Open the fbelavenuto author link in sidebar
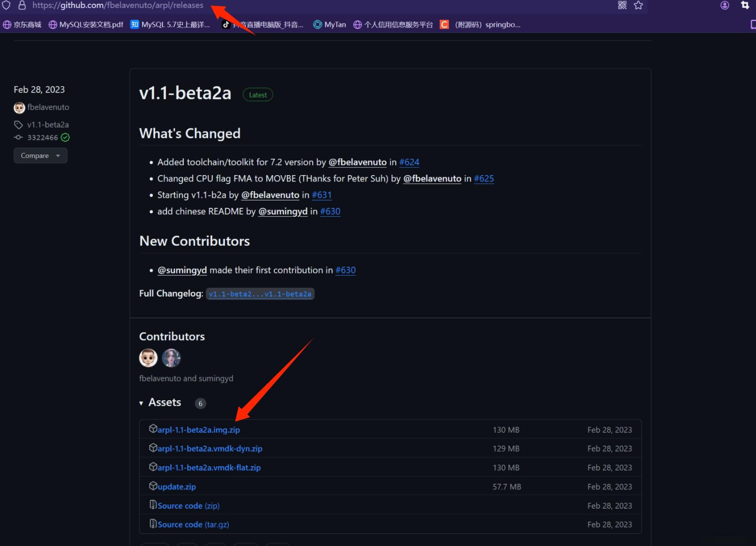This screenshot has height=546, width=756. pyautogui.click(x=48, y=107)
